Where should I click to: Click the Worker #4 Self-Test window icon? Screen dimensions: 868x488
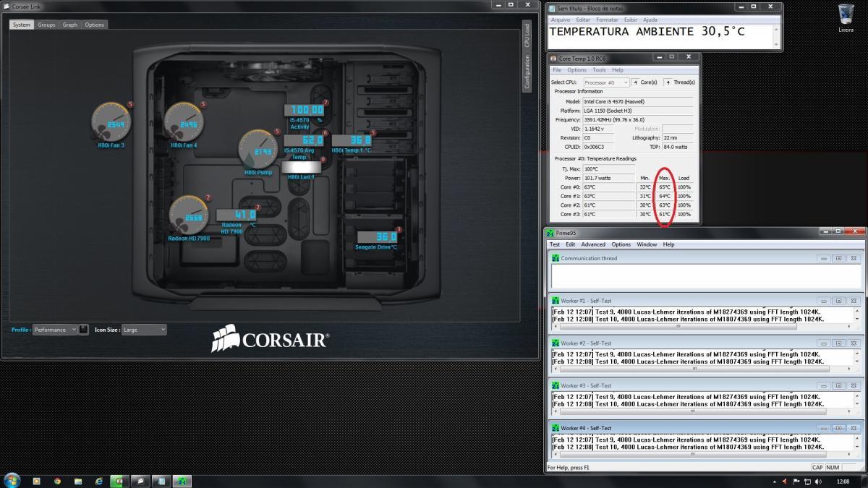tap(556, 429)
